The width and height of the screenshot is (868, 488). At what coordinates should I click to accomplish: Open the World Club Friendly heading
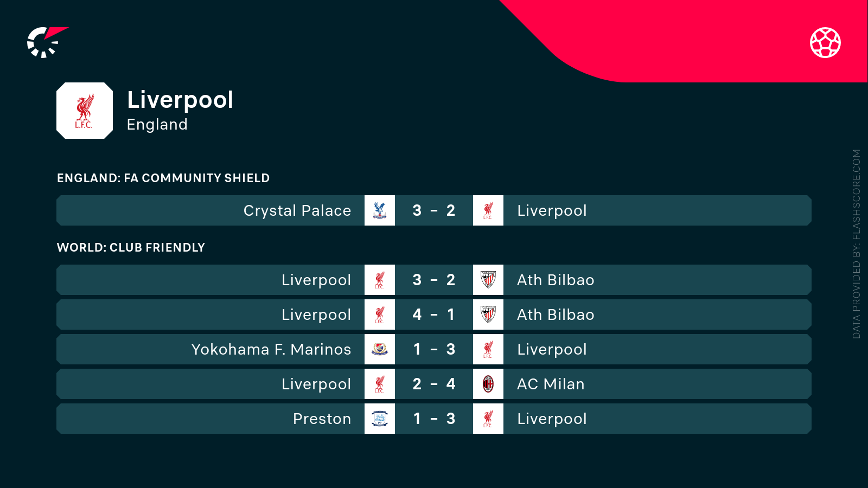(x=131, y=247)
